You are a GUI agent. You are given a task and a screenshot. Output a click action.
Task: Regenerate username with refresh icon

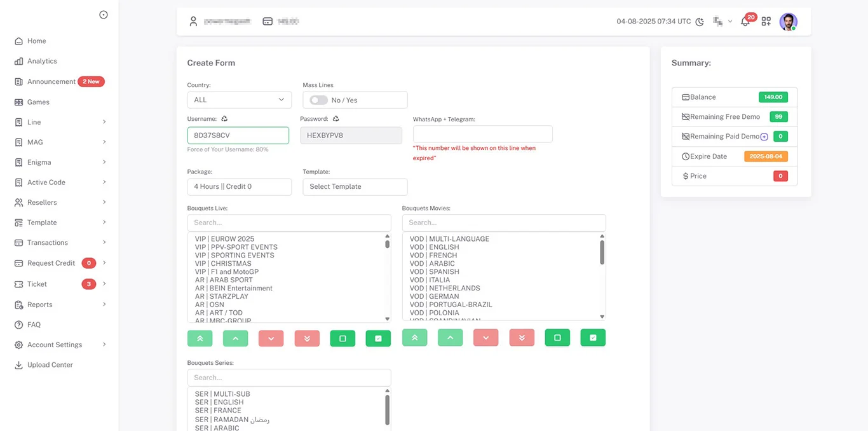[224, 119]
